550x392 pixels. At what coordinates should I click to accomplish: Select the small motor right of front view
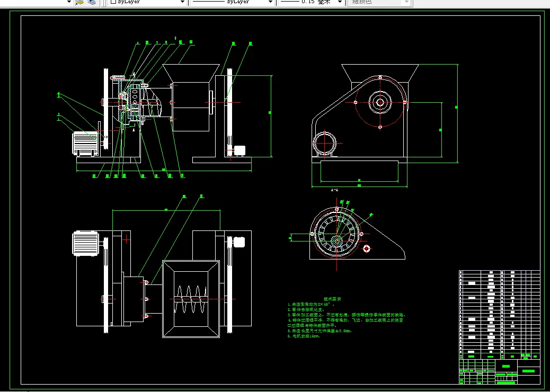pos(239,150)
